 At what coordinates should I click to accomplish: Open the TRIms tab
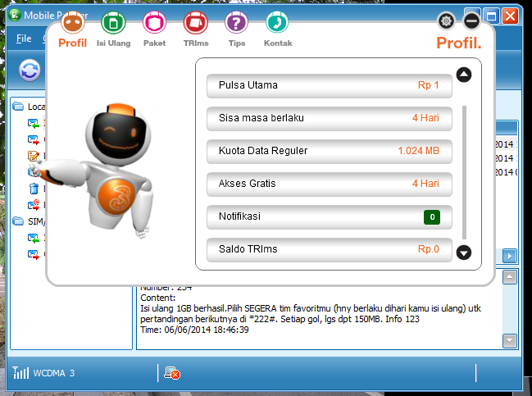196,30
